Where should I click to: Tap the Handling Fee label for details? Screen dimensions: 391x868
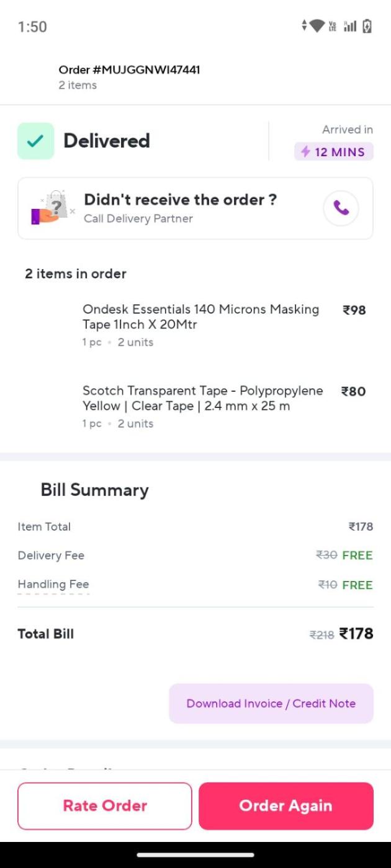pos(53,584)
